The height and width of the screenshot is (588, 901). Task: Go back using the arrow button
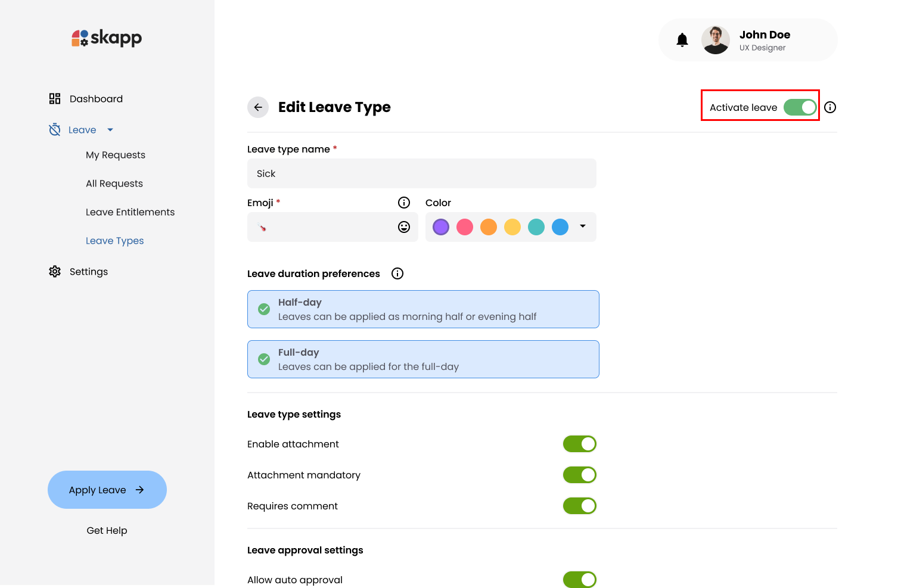(258, 107)
